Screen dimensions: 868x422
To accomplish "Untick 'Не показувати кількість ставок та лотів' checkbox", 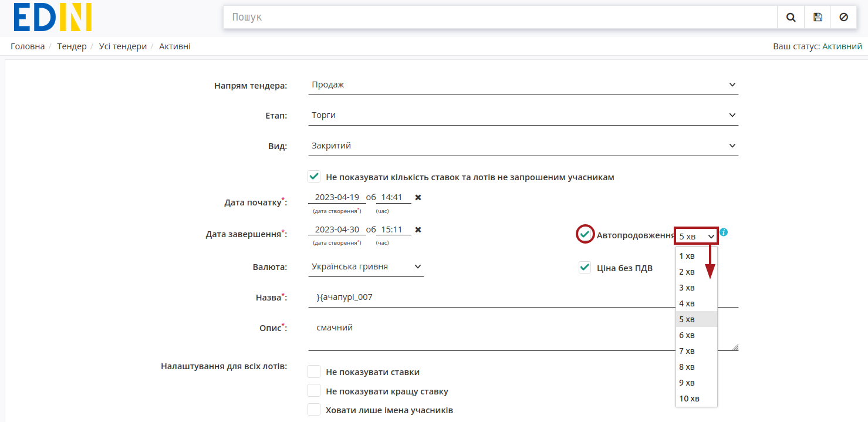I will pyautogui.click(x=314, y=176).
